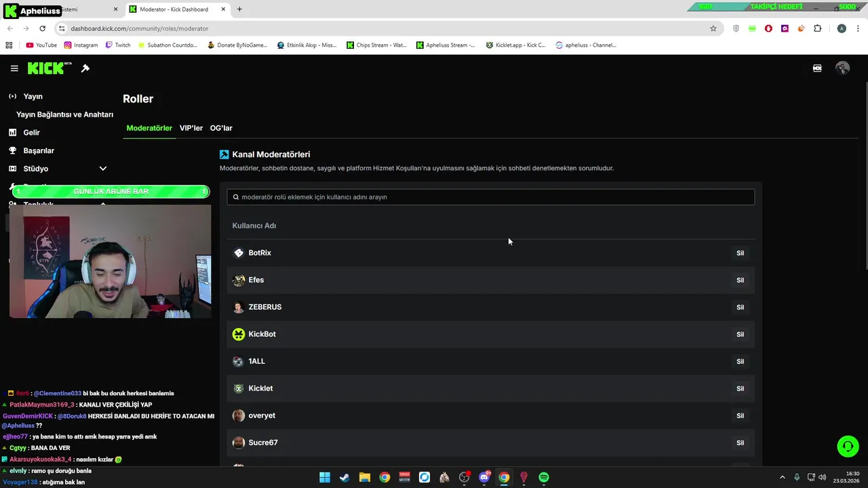The width and height of the screenshot is (868, 488).
Task: Click the taskbar clock showing 16:30
Action: (x=847, y=477)
